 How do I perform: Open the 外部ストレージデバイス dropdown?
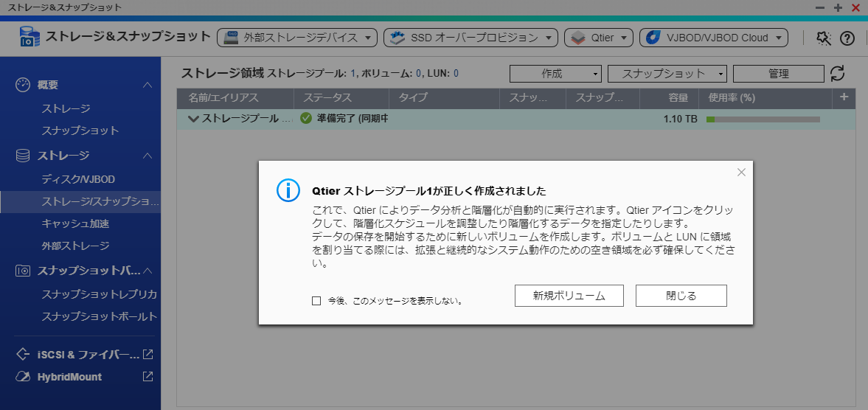(296, 38)
